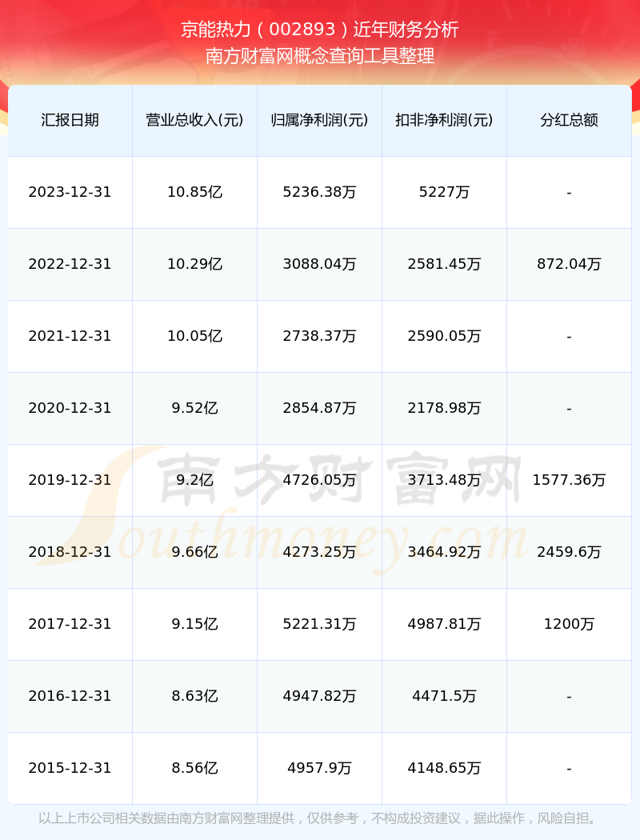Click the date cell 2023-12-31
640x840 pixels.
coord(70,192)
